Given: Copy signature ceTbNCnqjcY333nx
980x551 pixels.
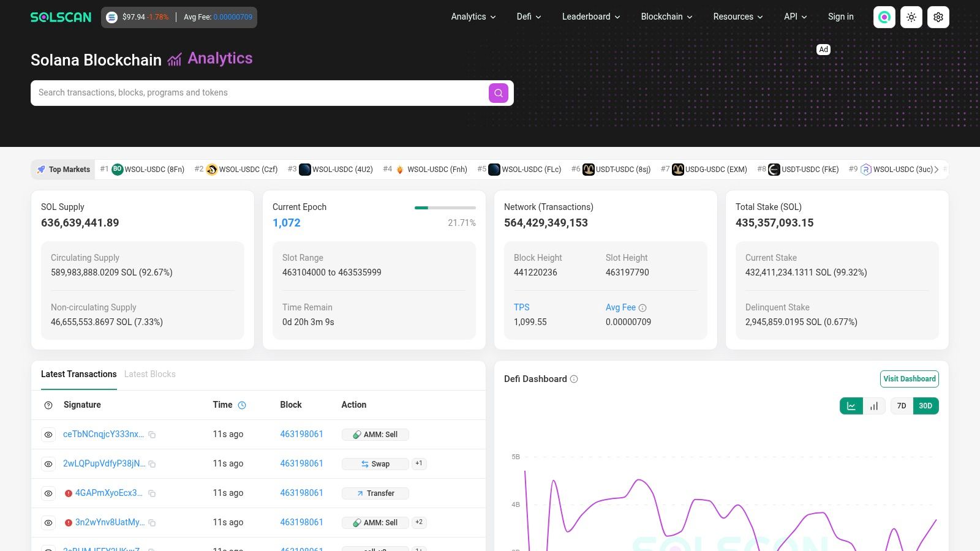Looking at the screenshot, I should (152, 435).
